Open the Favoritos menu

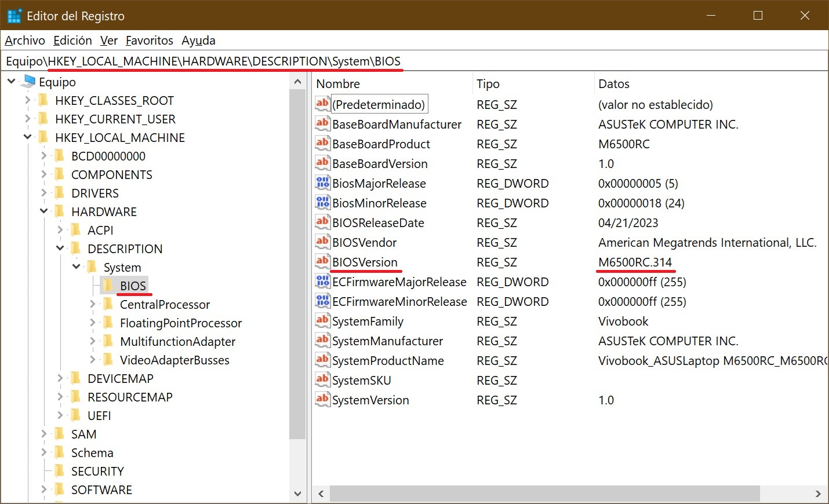[149, 41]
